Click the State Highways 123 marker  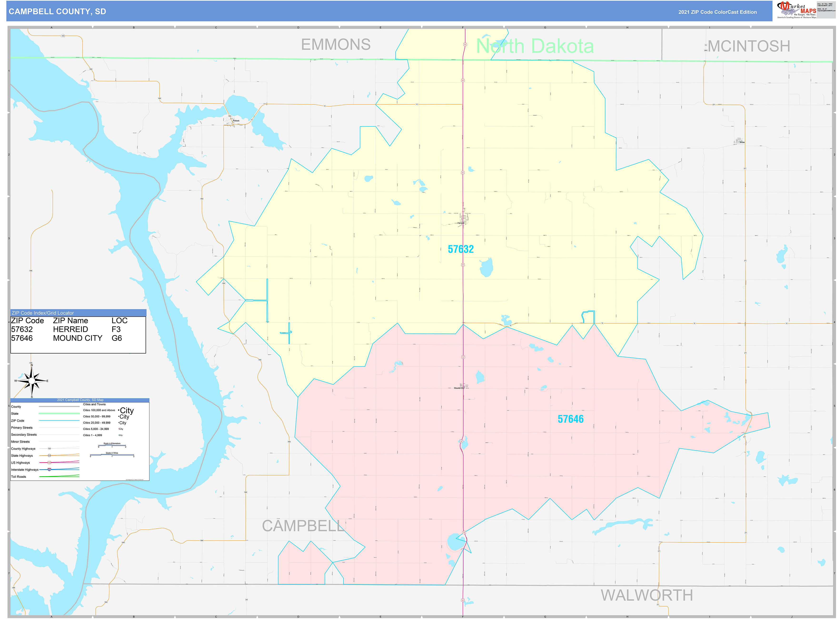point(50,456)
